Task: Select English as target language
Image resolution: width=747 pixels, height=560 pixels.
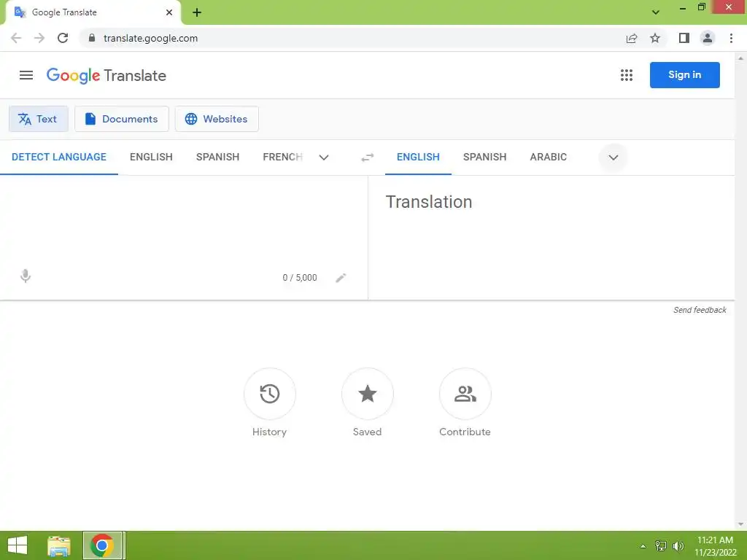Action: coord(418,157)
